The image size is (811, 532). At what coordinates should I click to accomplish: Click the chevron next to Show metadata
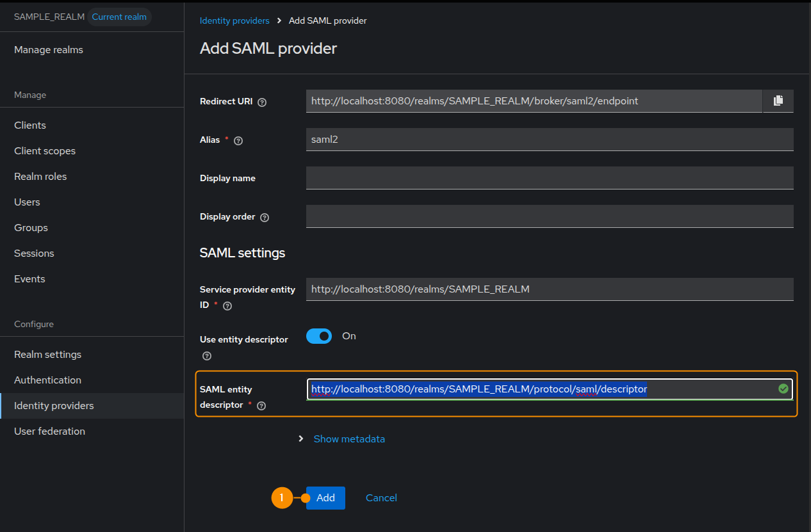click(x=301, y=439)
